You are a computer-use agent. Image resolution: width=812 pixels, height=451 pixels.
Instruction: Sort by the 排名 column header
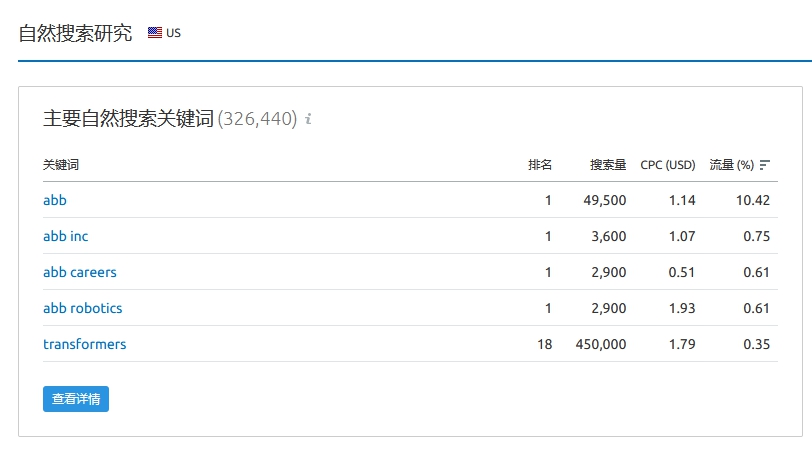click(540, 165)
